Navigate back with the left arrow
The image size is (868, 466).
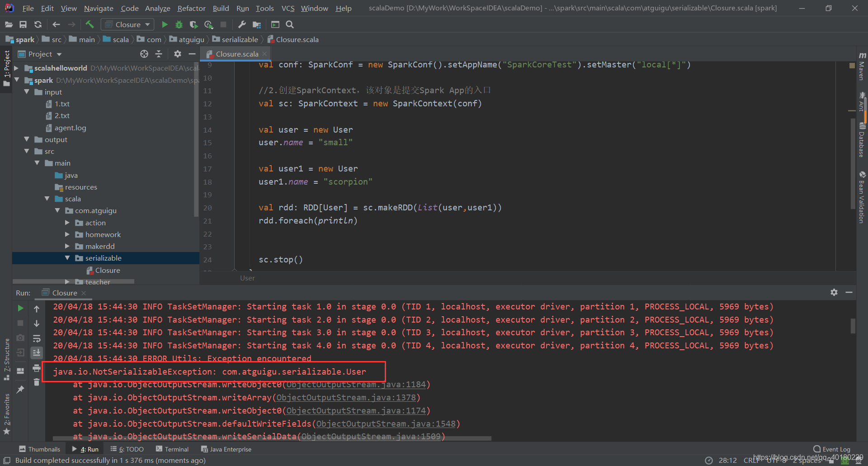click(x=56, y=24)
